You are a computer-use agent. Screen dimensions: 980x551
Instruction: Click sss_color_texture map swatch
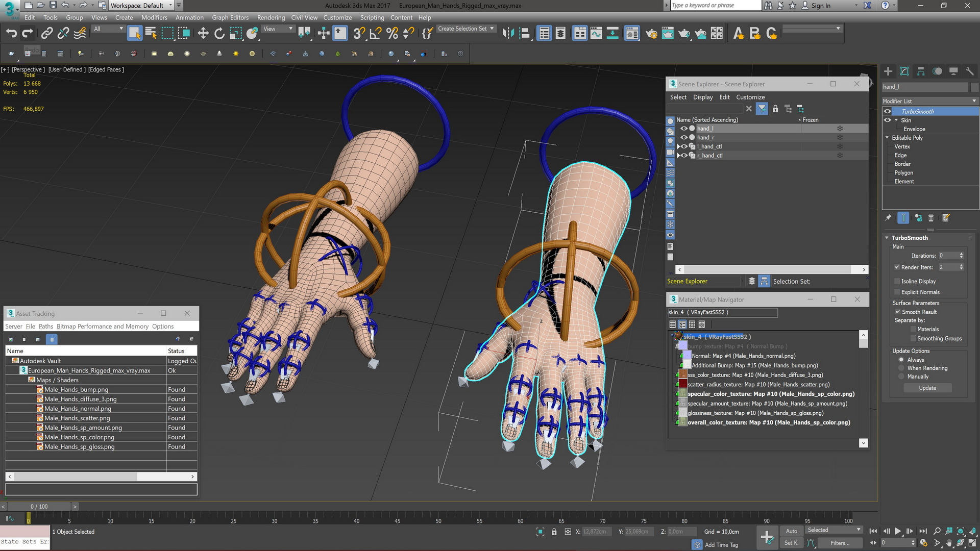[682, 375]
